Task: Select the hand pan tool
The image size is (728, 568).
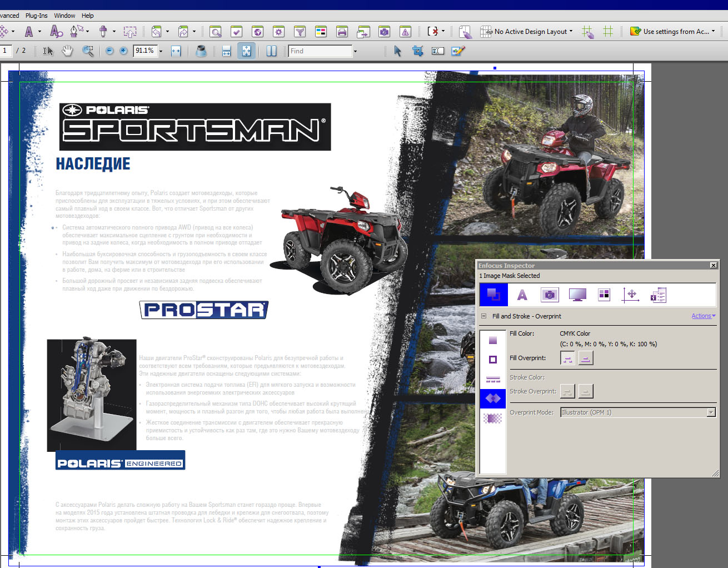Action: tap(67, 51)
